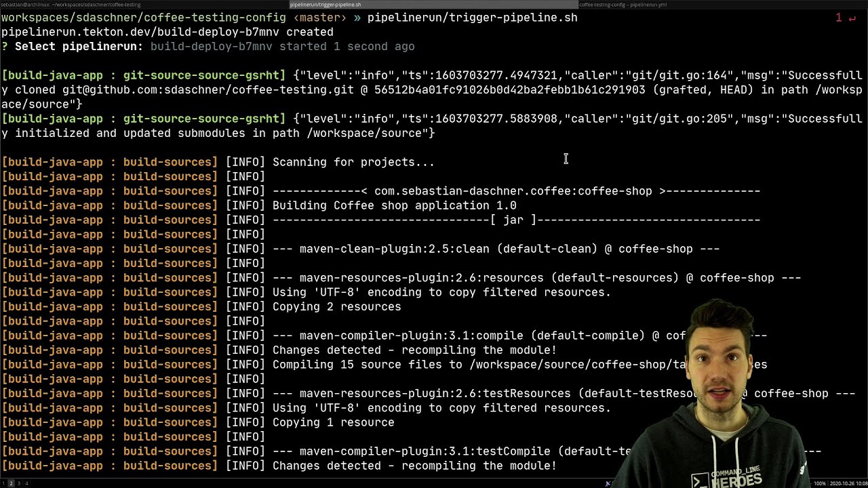Switch to the sebastian@archlinux coffee-testing tab
This screenshot has width=868, height=488.
(71, 5)
